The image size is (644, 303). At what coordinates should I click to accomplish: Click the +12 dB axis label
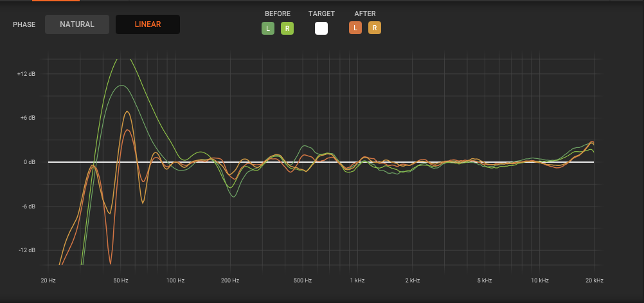(26, 74)
